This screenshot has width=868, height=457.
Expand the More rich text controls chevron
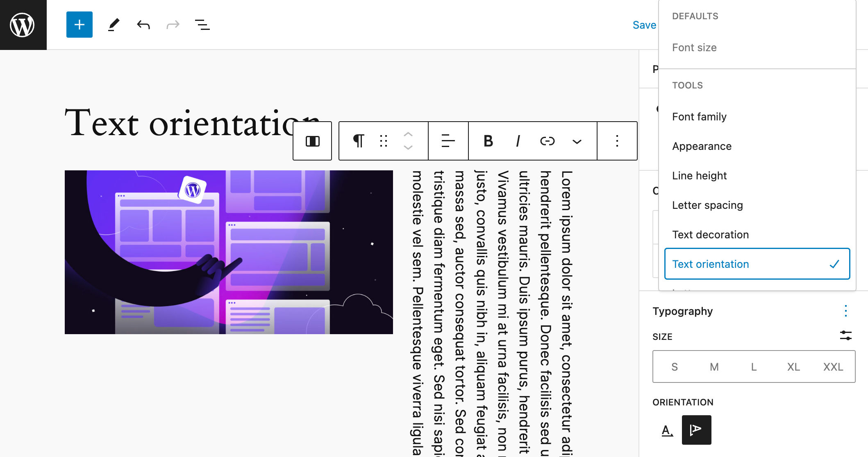click(x=577, y=141)
